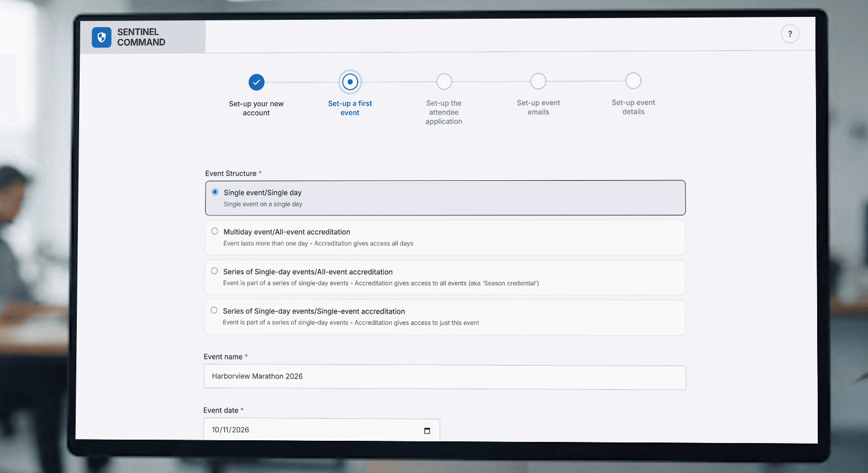Select the Multiday event/All-event accreditation radio

coord(215,231)
